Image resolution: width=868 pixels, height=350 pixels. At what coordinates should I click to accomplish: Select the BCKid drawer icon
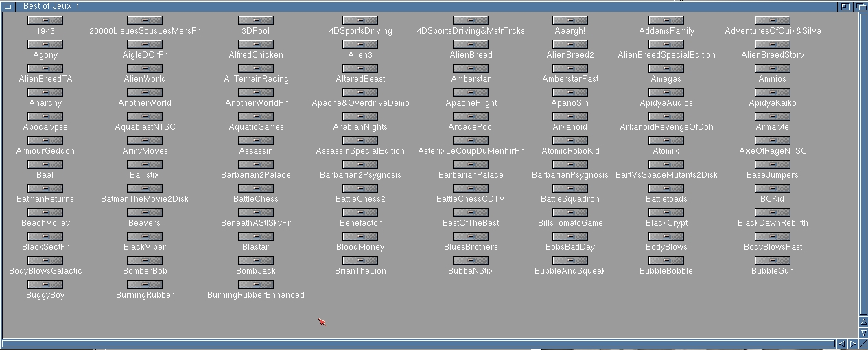pyautogui.click(x=773, y=189)
